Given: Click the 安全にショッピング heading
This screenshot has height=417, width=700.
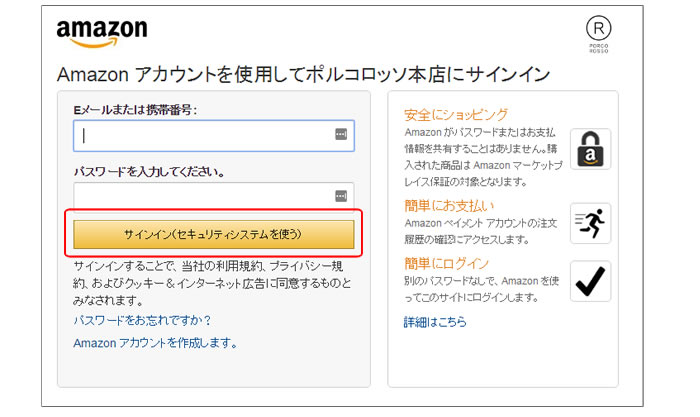Looking at the screenshot, I should tap(456, 114).
